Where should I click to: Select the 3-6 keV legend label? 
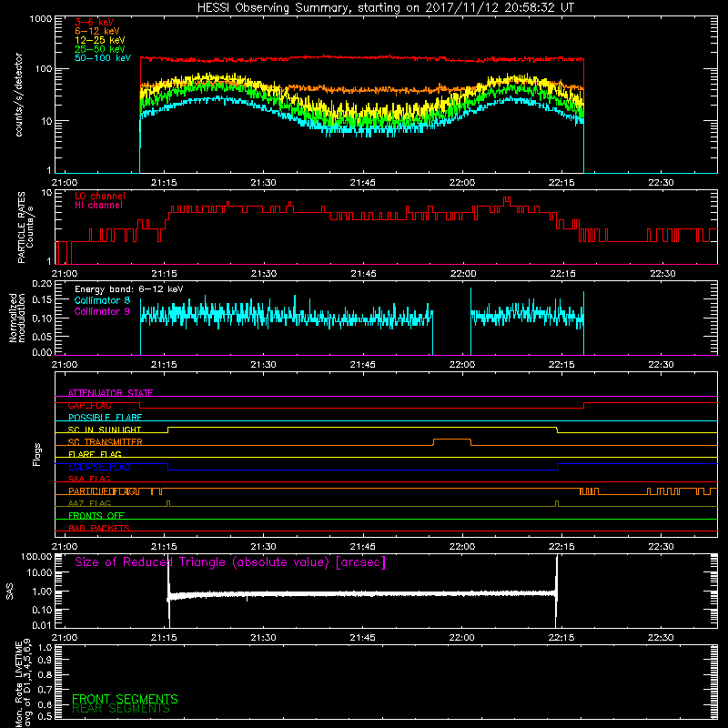(x=94, y=22)
